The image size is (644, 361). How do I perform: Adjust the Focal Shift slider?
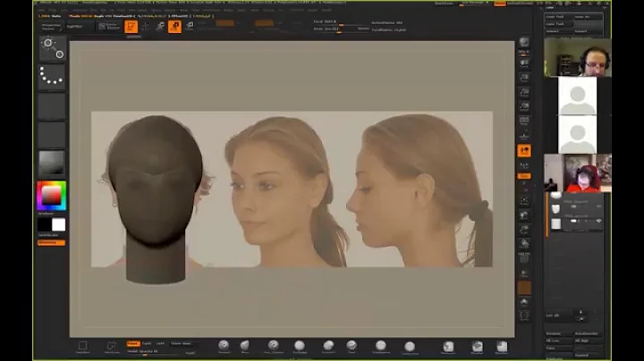(341, 22)
